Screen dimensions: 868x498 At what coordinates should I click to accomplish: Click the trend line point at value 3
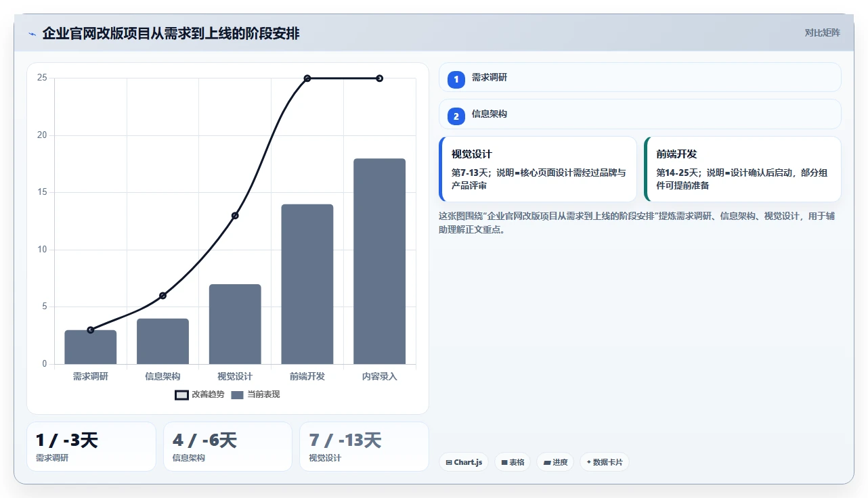pyautogui.click(x=91, y=330)
